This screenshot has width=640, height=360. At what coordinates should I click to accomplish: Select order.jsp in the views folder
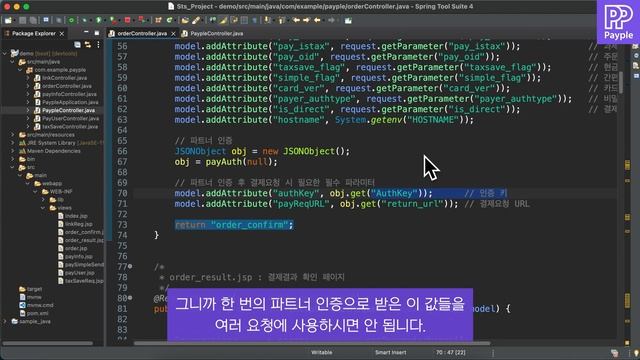pyautogui.click(x=76, y=248)
